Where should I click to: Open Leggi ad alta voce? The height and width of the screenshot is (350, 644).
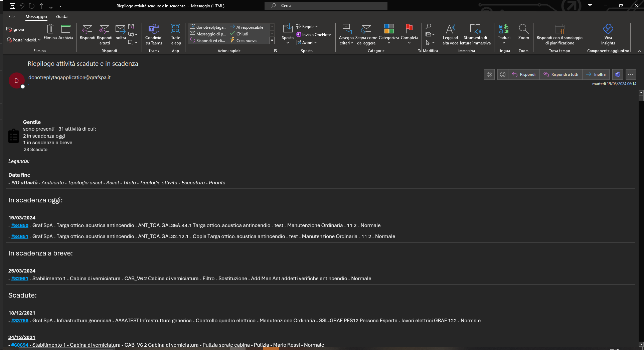450,34
